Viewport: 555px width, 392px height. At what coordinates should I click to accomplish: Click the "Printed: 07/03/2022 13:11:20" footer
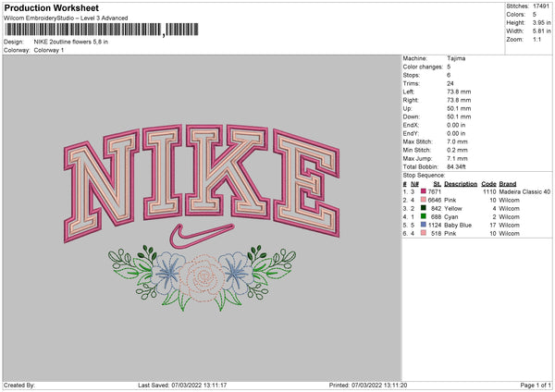(368, 385)
